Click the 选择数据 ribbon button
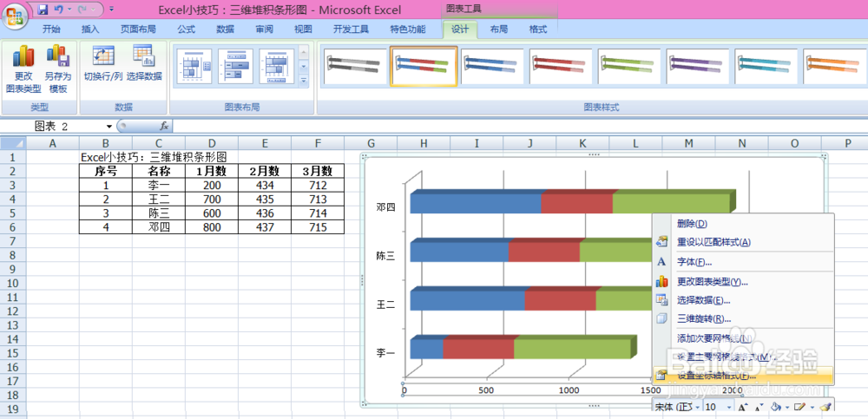Image resolution: width=868 pixels, height=419 pixels. pos(144,63)
